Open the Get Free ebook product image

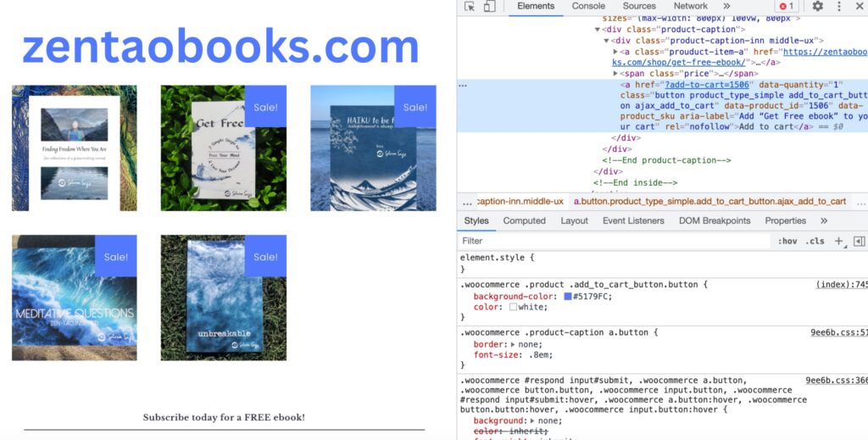coord(224,148)
